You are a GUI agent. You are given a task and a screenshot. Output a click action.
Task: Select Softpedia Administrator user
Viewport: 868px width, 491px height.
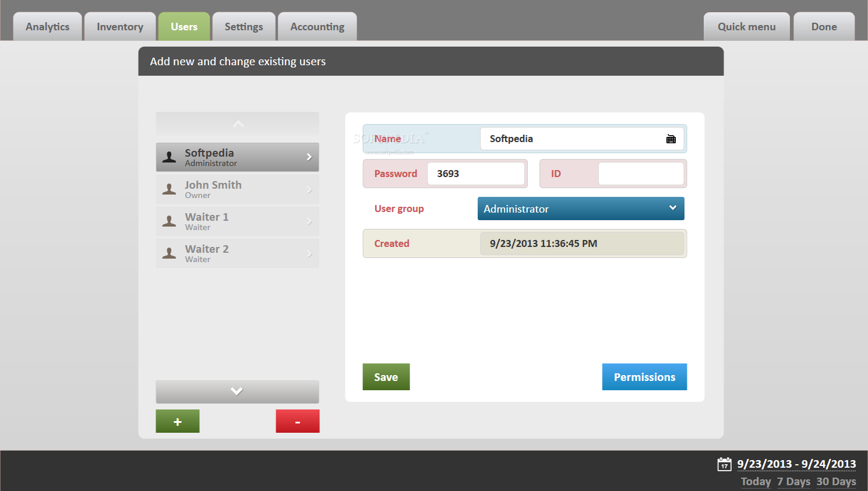pyautogui.click(x=238, y=157)
